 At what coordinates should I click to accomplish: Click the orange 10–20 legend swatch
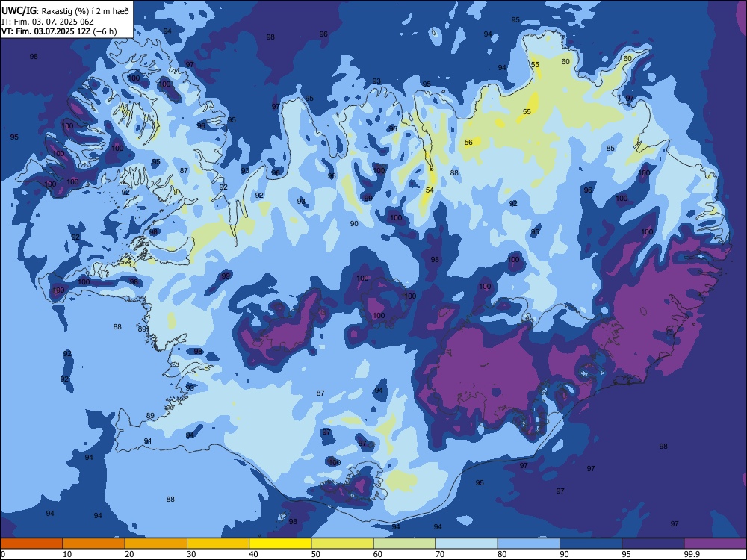(94, 544)
